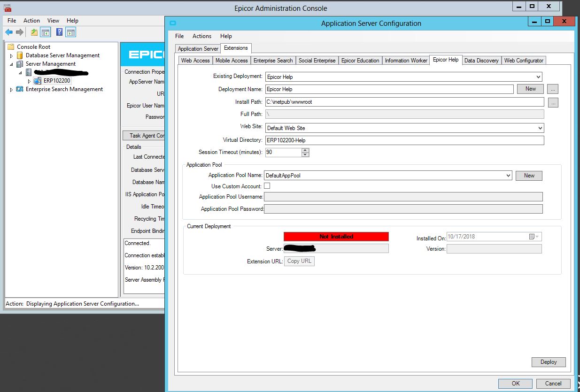Click the Enterprise Search Management icon
Image resolution: width=580 pixels, height=392 pixels.
20,89
